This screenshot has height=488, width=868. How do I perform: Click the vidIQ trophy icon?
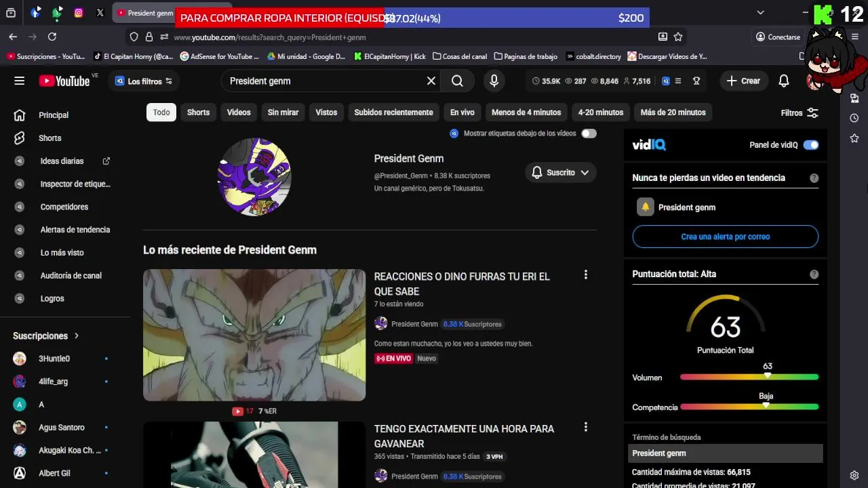pyautogui.click(x=696, y=81)
